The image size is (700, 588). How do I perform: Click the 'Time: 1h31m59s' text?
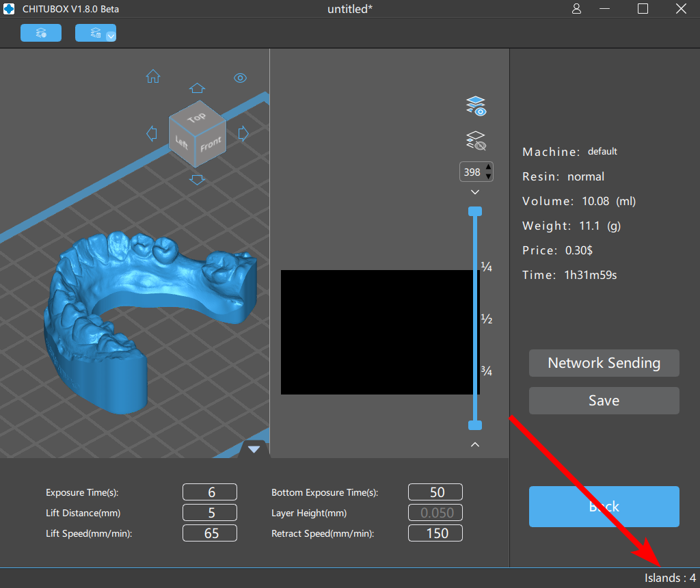[x=569, y=275]
